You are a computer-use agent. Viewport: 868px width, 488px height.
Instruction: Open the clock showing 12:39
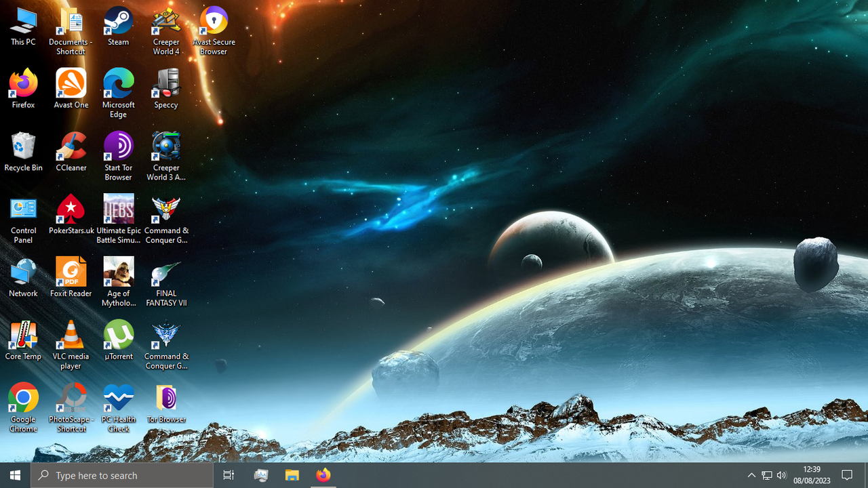tap(812, 475)
